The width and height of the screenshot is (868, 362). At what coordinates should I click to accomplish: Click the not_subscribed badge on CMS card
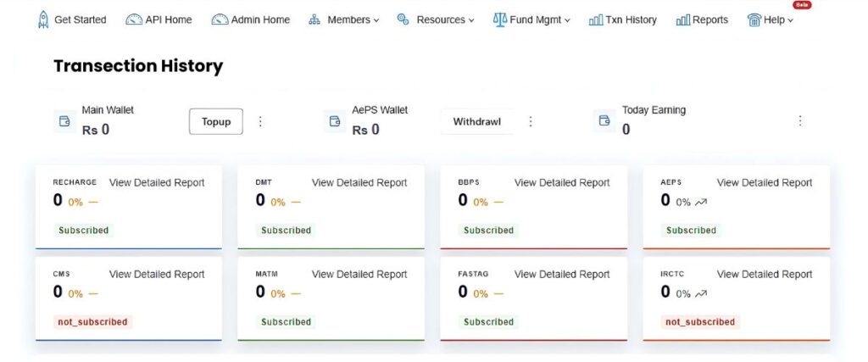[x=92, y=322]
